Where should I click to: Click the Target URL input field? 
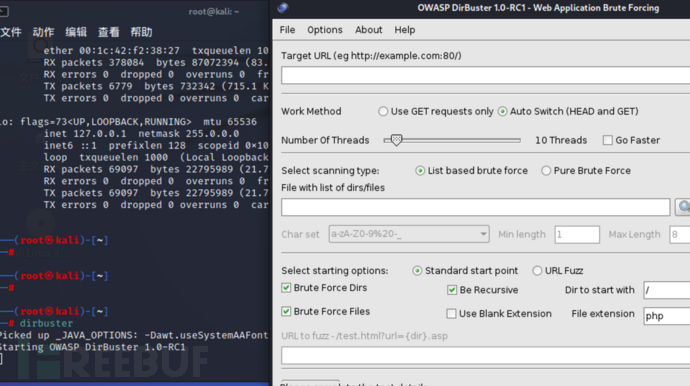(485, 75)
